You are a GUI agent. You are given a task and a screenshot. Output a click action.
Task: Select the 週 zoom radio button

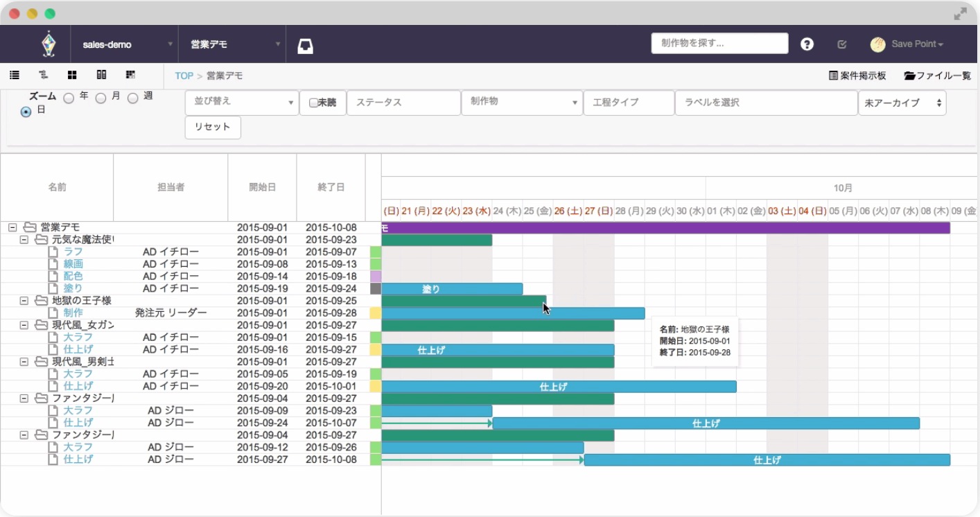(x=133, y=98)
